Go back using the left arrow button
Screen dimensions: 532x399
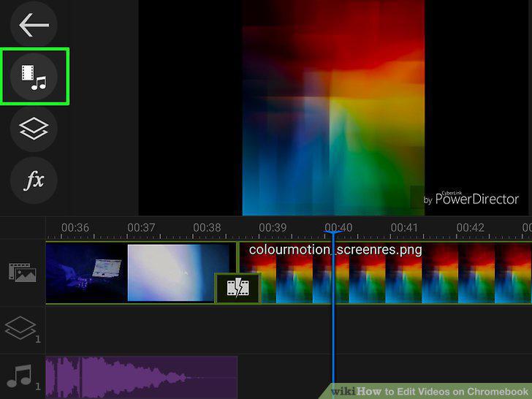click(x=34, y=24)
